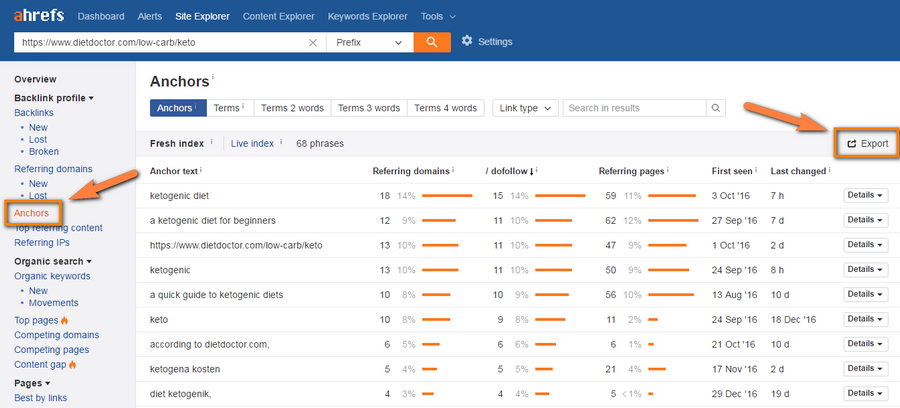This screenshot has height=408, width=900.
Task: Clear the URL with the X icon
Action: click(x=313, y=42)
